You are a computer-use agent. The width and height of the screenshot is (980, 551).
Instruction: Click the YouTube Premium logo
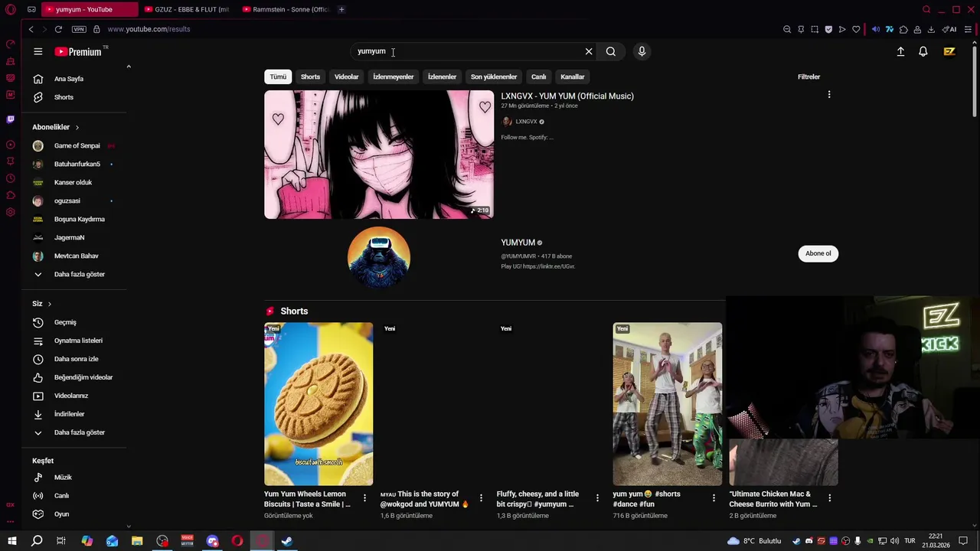pyautogui.click(x=78, y=51)
